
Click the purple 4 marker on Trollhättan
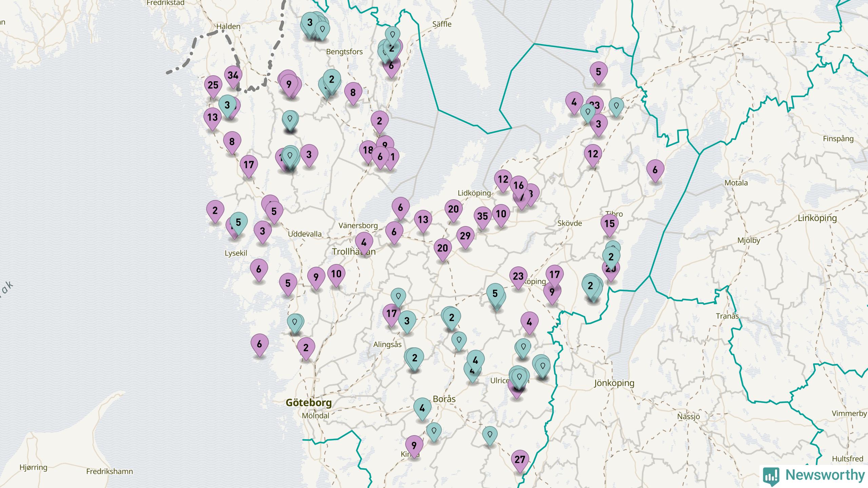pyautogui.click(x=364, y=243)
